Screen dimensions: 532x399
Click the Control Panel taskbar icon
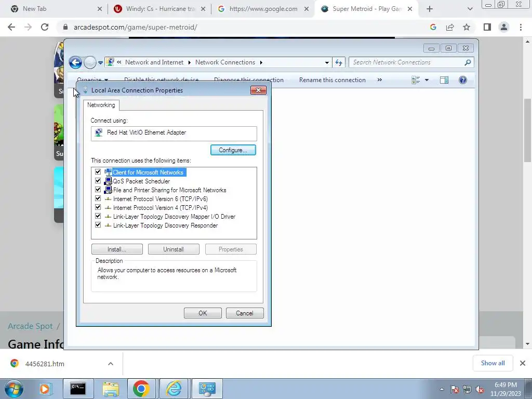coord(207,389)
